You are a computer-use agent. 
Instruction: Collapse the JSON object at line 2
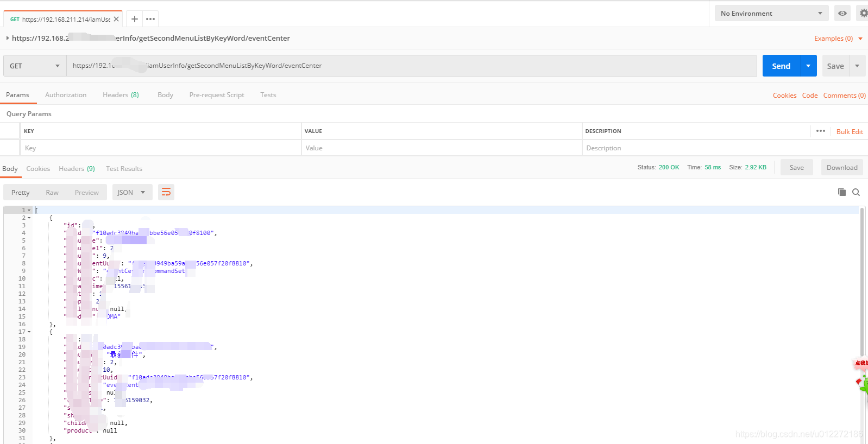click(29, 218)
